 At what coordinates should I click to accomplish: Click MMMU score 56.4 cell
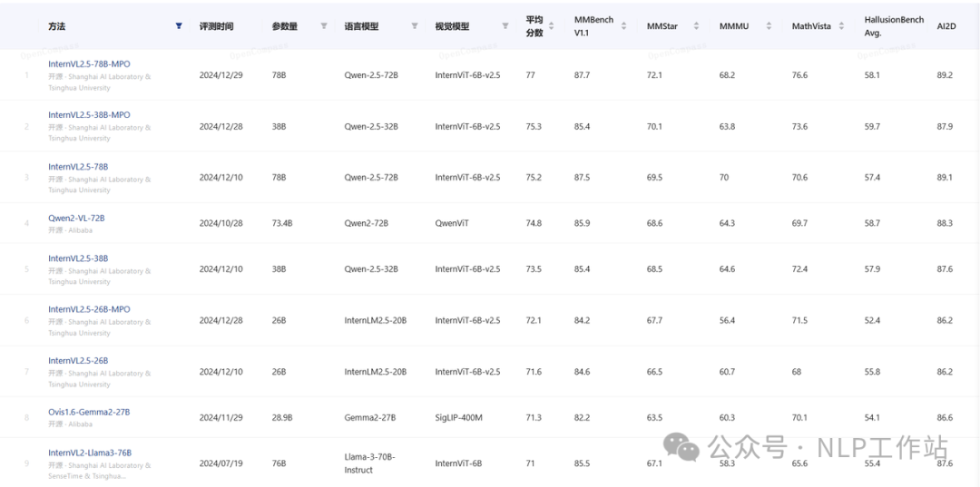pos(727,320)
